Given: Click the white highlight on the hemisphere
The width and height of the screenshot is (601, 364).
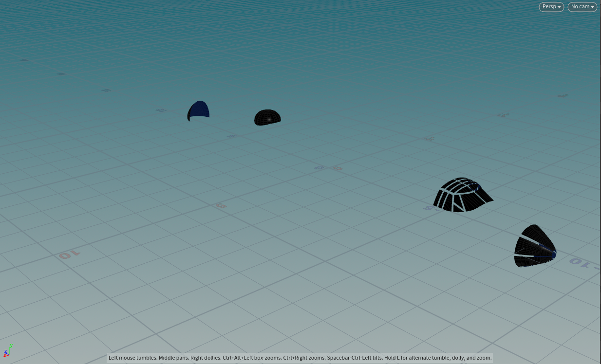Looking at the screenshot, I should click(269, 119).
